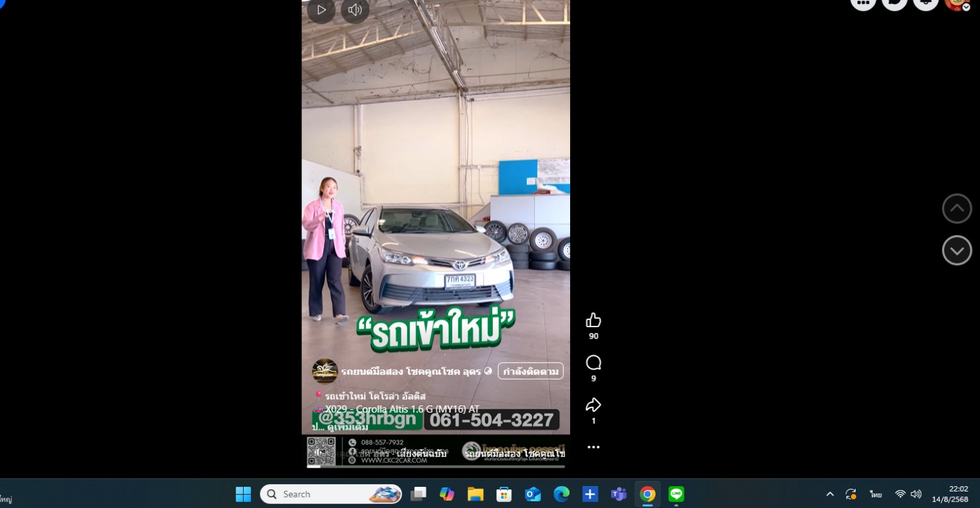The width and height of the screenshot is (980, 508).
Task: Open File Explorer from the taskbar
Action: [x=475, y=494]
